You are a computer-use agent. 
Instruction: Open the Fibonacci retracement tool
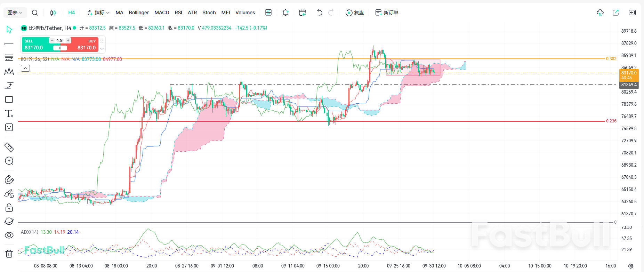[9, 58]
